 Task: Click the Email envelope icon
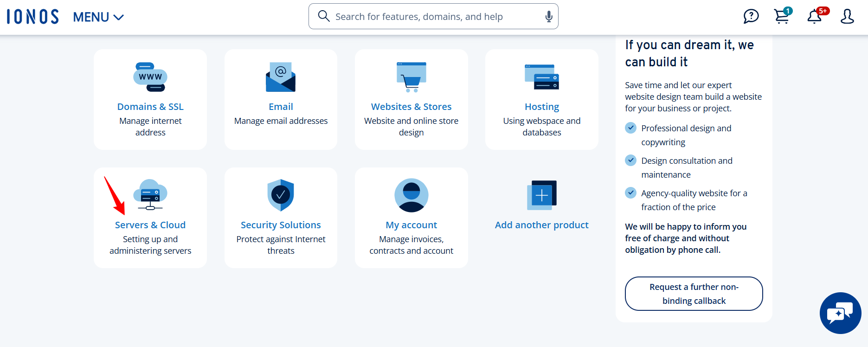[x=281, y=77]
